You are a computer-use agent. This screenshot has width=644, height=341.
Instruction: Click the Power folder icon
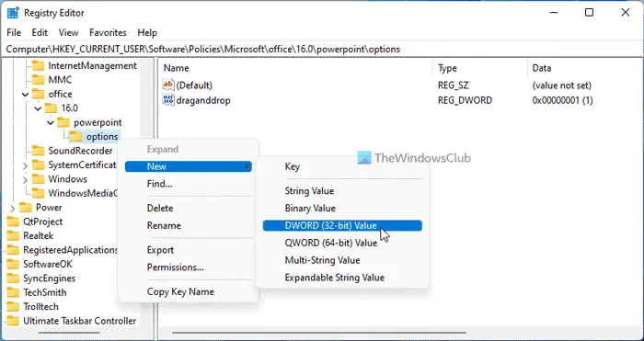tap(26, 207)
